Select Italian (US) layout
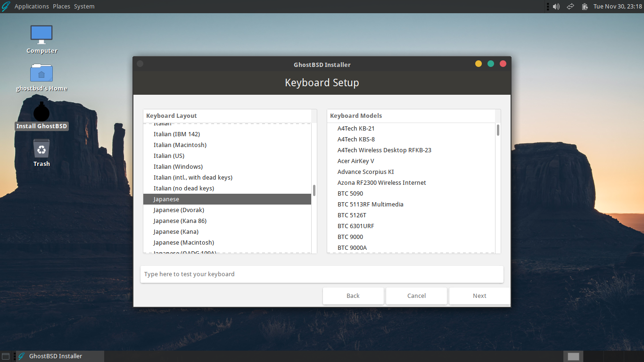 pyautogui.click(x=227, y=156)
